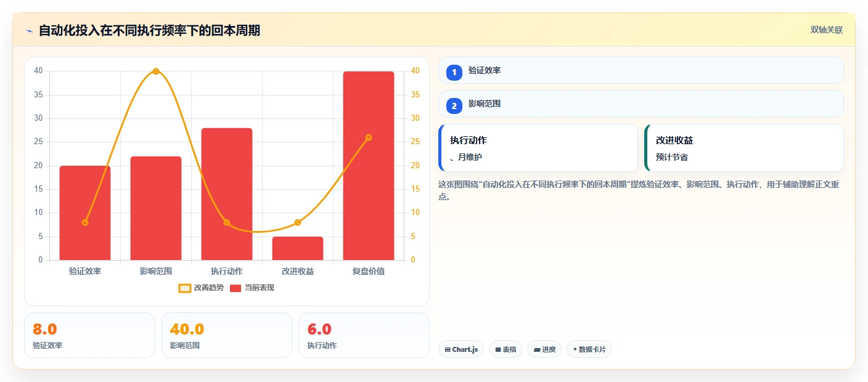Viewport: 868px width, 382px height.
Task: Click the orange 改善趋势 legend swatch
Action: pos(185,288)
